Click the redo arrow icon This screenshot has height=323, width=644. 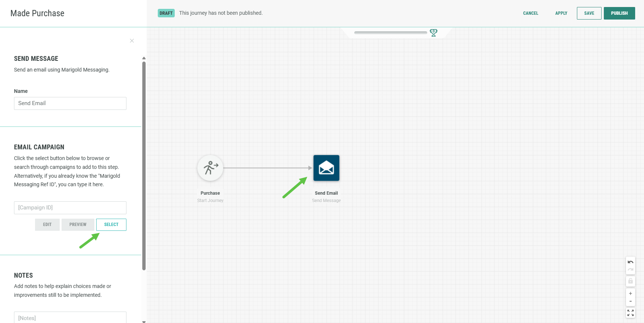[630, 270]
